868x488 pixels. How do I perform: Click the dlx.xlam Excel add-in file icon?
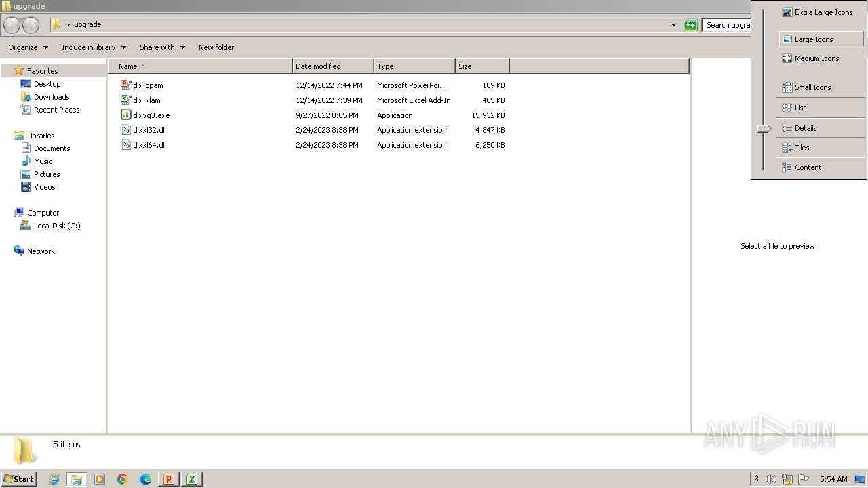click(125, 100)
